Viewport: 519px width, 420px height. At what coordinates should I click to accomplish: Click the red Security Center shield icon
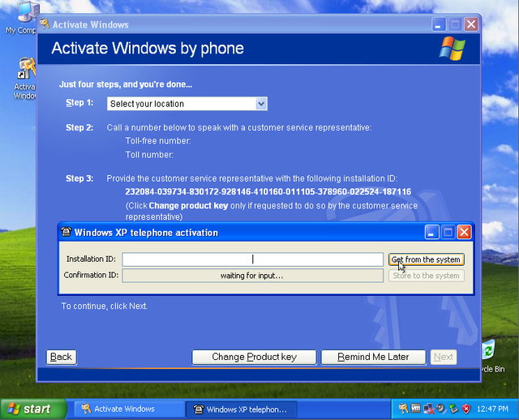[x=466, y=409]
